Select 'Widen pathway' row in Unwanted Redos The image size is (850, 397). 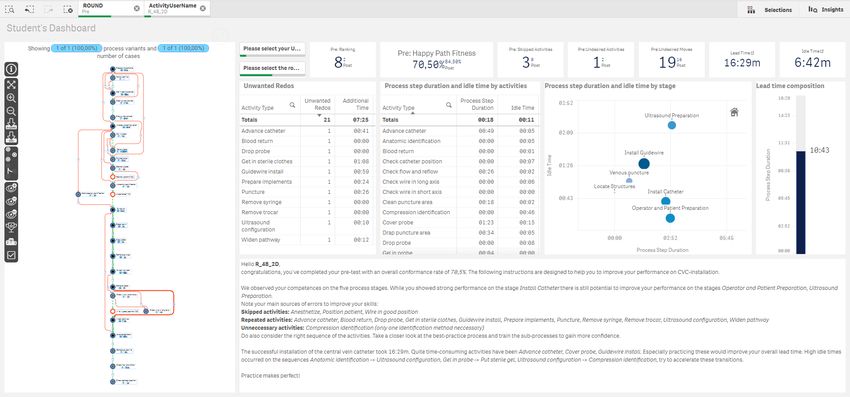(x=307, y=240)
